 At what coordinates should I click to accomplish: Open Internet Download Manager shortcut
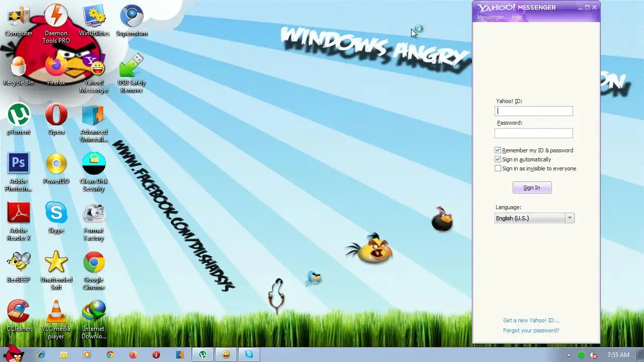point(94,321)
